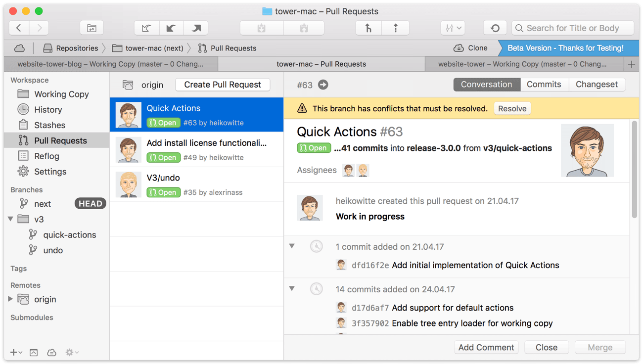Collapse the 14 commits added group

292,288
